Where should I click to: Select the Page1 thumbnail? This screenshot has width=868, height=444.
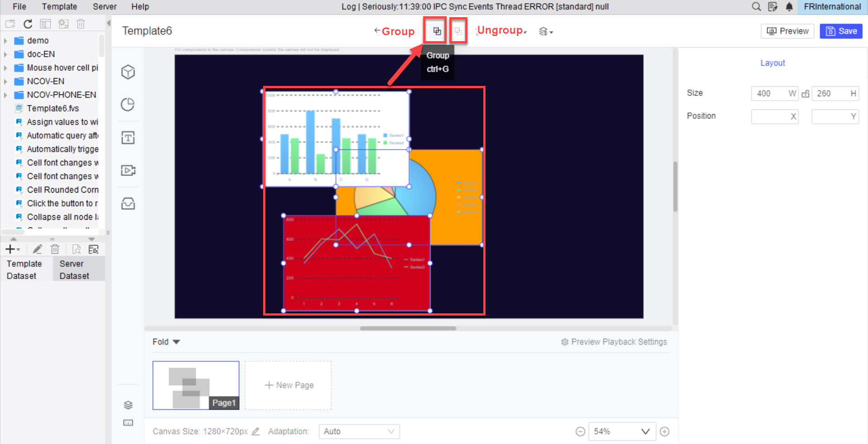[x=196, y=385]
